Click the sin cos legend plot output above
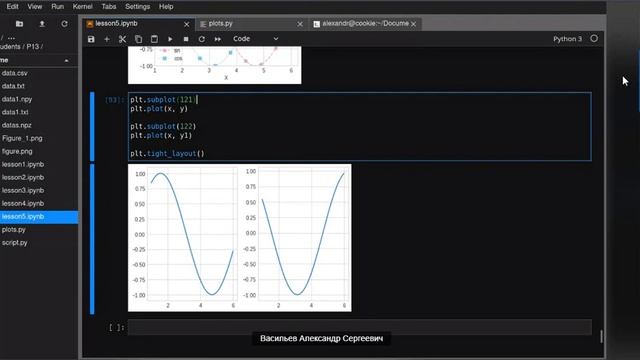The image size is (640, 360). pos(215,65)
